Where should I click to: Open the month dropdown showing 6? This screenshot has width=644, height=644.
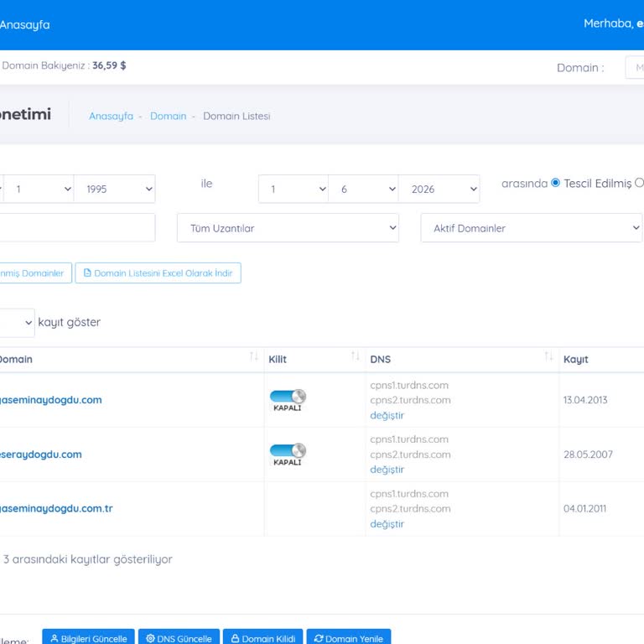363,189
